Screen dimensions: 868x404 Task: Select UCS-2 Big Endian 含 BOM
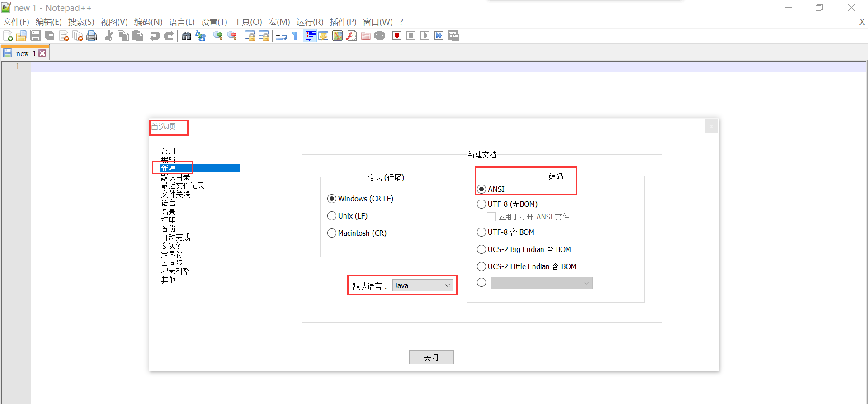pos(524,249)
